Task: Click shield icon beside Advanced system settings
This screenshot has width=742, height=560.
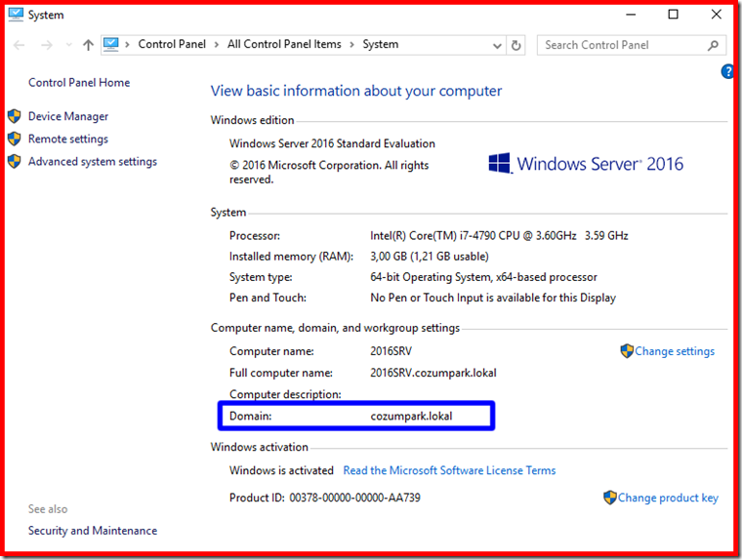Action: pyautogui.click(x=15, y=161)
